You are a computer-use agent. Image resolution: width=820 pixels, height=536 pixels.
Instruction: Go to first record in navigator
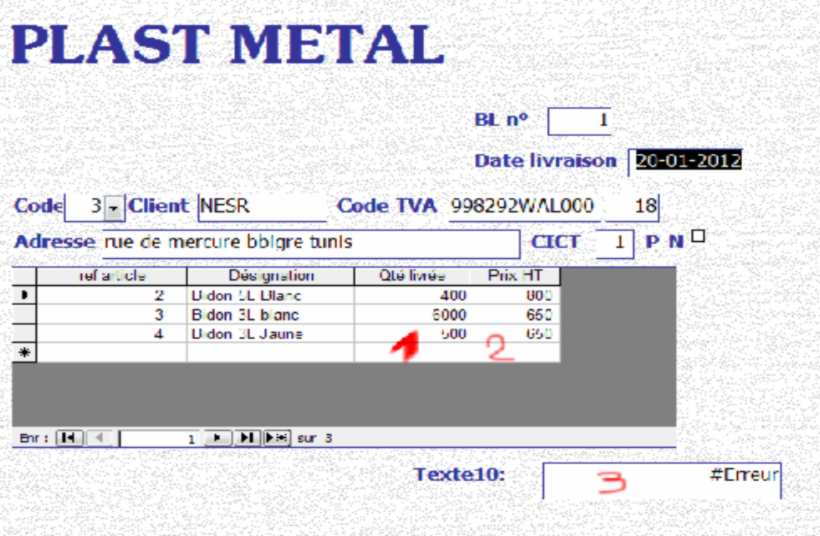point(69,438)
